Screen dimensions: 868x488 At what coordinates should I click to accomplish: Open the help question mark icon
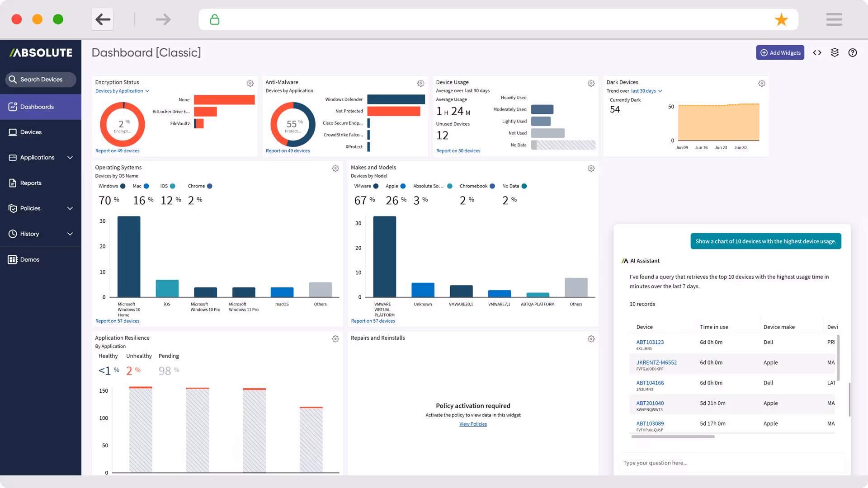tap(852, 53)
